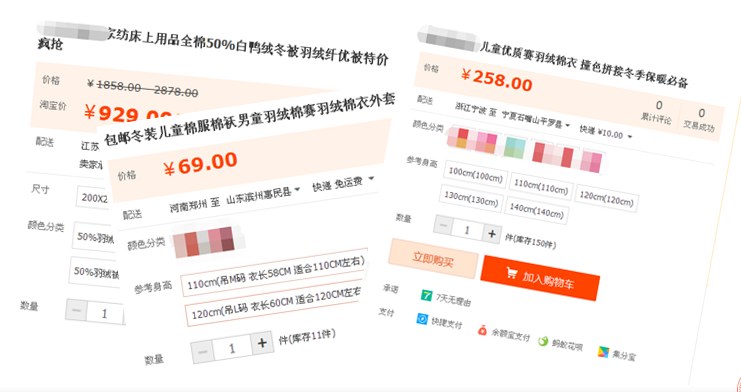
Task: Click title 包邮冬装儿童棉服棉袄男童羽绒棉赛羽绒棉衣外套
Action: pos(249,119)
